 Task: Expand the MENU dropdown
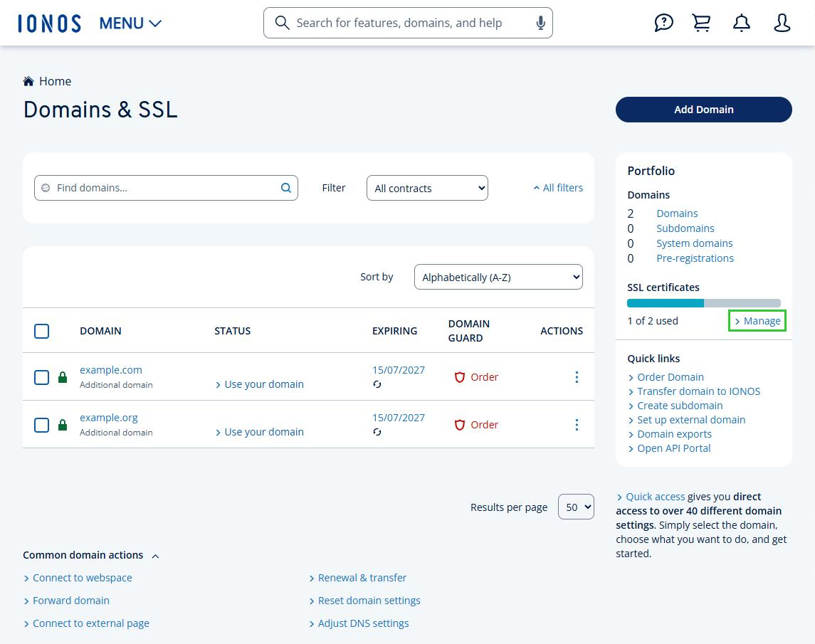[130, 23]
